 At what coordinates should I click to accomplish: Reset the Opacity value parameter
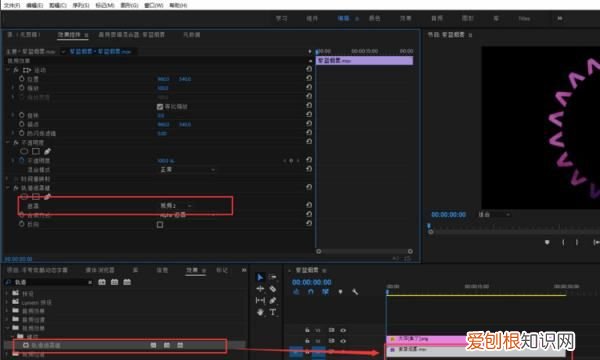(309, 160)
